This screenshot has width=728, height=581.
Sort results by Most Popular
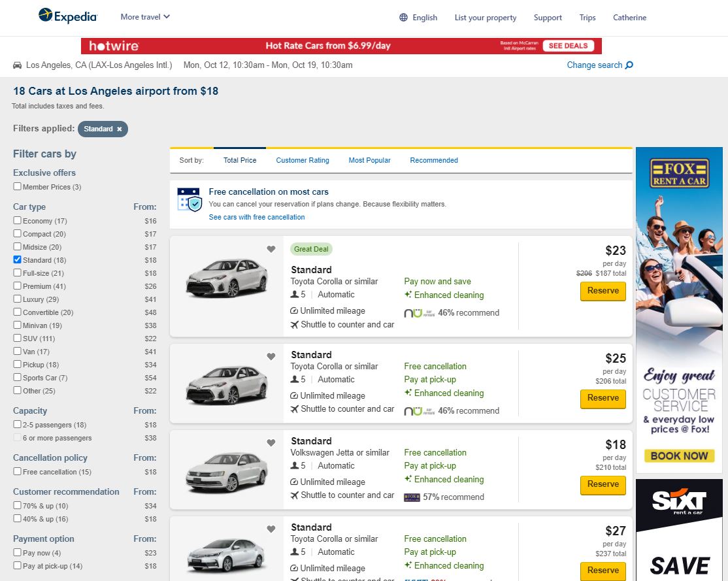370,160
